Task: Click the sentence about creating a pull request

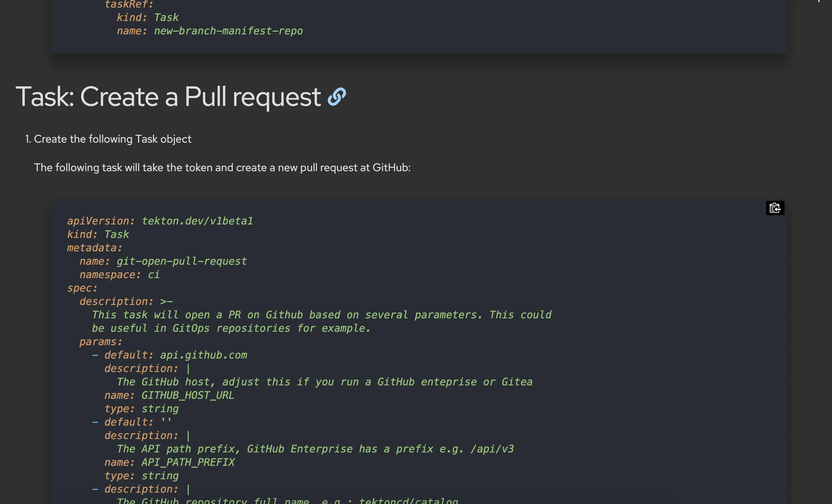Action: (x=222, y=168)
